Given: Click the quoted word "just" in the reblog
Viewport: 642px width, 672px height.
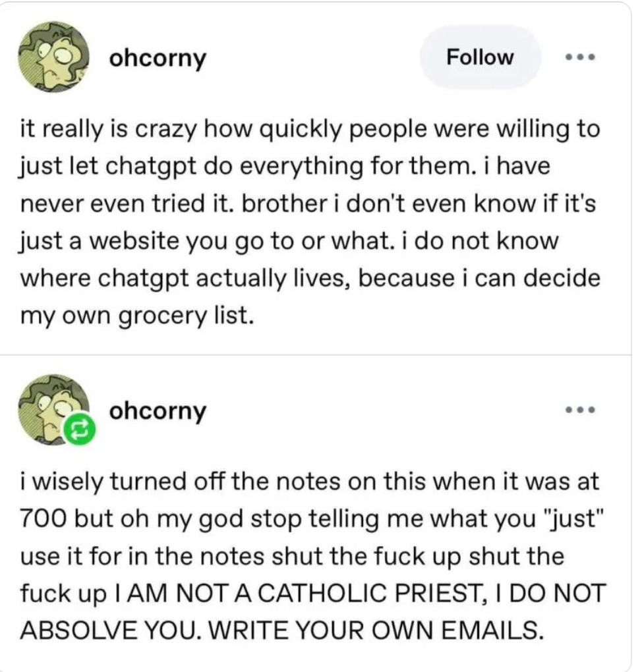Looking at the screenshot, I should (573, 519).
